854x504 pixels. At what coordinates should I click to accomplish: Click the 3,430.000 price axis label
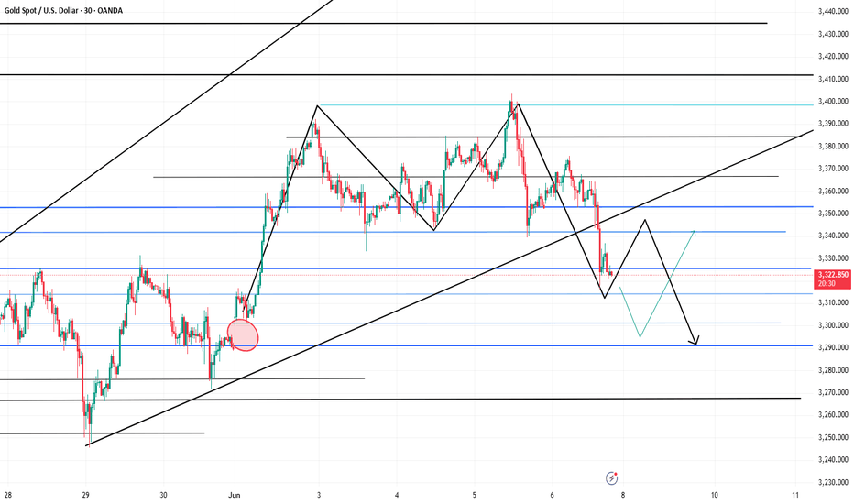(x=833, y=34)
